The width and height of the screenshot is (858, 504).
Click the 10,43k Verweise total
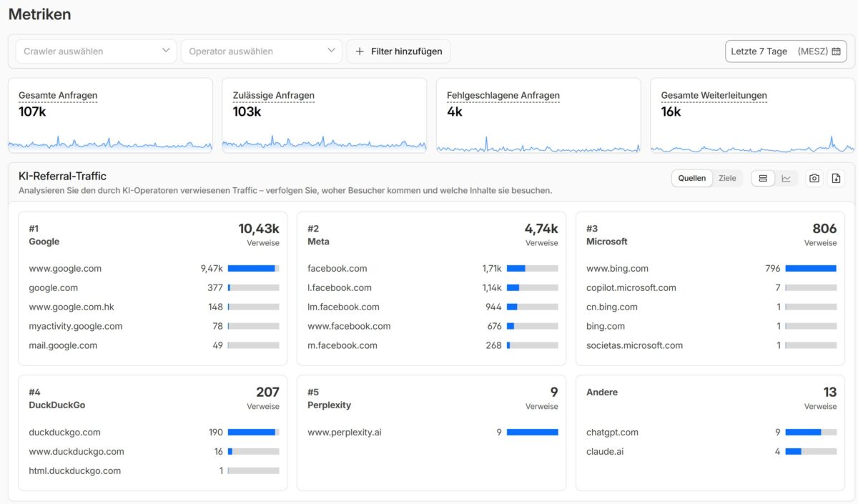[259, 234]
